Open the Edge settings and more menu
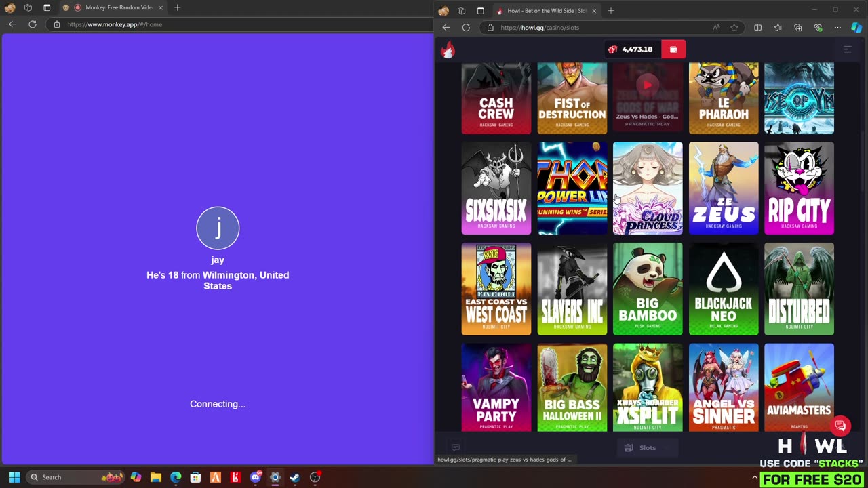Viewport: 868px width, 488px height. point(837,28)
